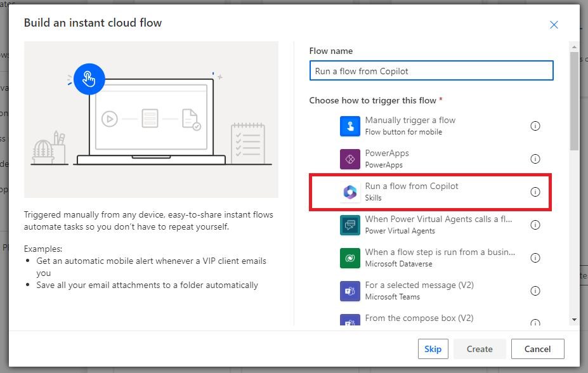Choose 'When a flow step is run from a busin...' option

440,252
